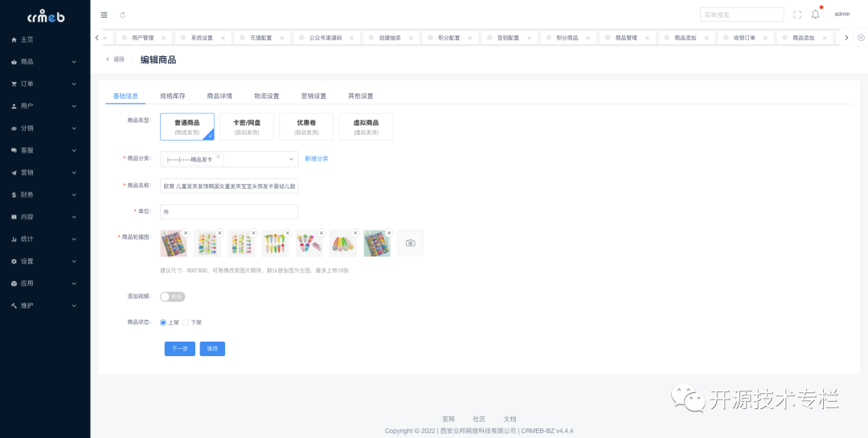
Task: Click the 保存 button
Action: click(212, 349)
